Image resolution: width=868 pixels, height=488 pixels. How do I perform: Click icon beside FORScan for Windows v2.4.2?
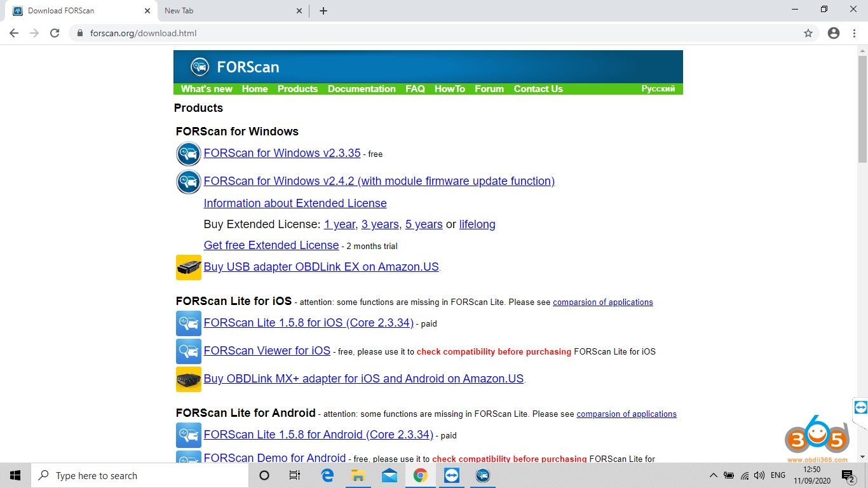[x=189, y=182]
